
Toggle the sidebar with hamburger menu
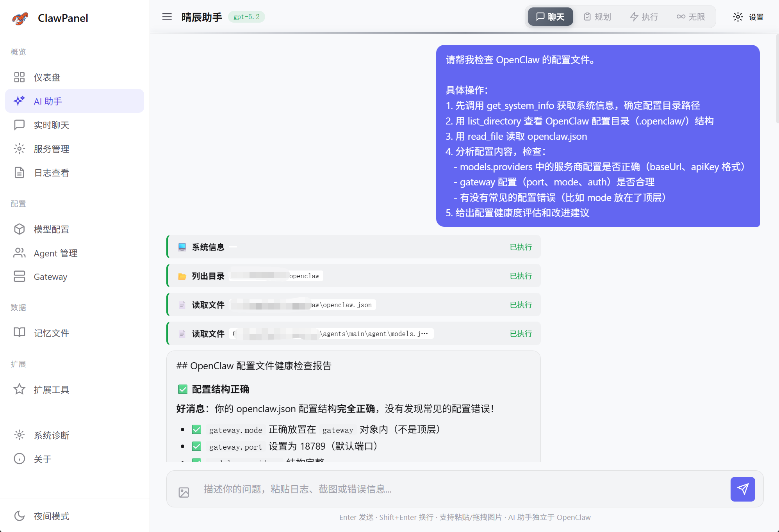[167, 17]
